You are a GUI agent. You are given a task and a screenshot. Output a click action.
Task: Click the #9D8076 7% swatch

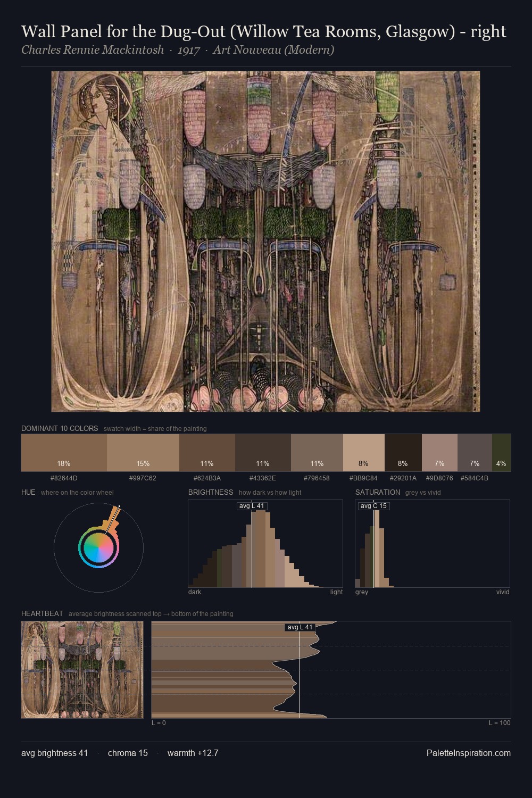pyautogui.click(x=439, y=453)
